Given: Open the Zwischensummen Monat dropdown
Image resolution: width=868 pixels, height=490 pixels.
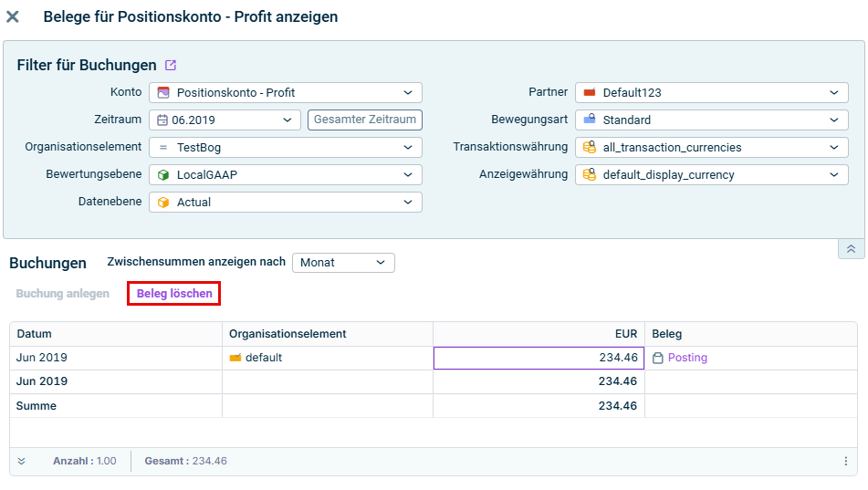Looking at the screenshot, I should click(x=381, y=263).
